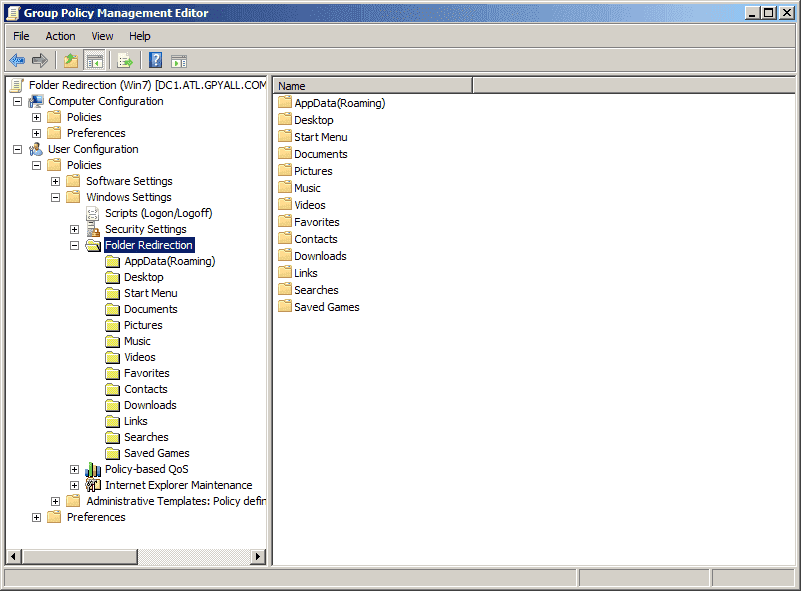
Task: Select Searches in the tree pane
Action: pos(146,437)
